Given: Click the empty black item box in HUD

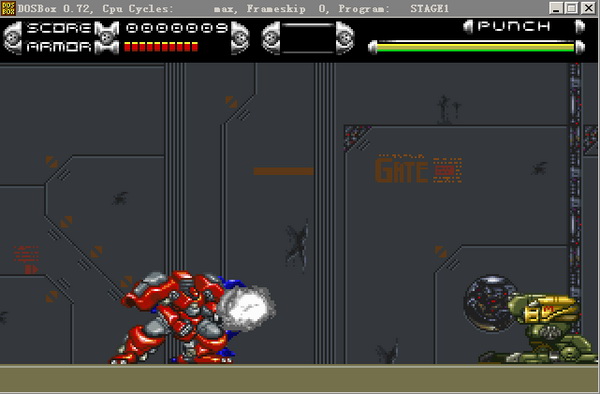Looking at the screenshot, I should point(308,37).
